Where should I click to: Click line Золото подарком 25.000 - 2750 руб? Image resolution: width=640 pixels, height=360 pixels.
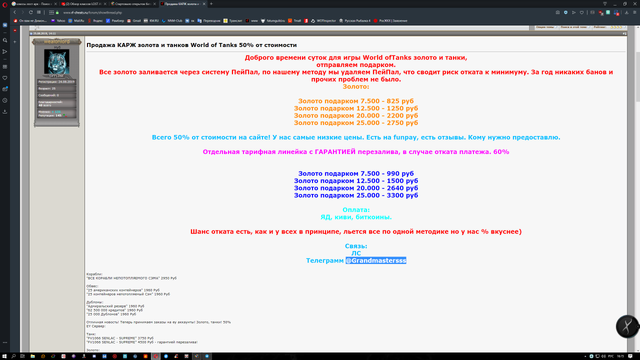tap(356, 122)
